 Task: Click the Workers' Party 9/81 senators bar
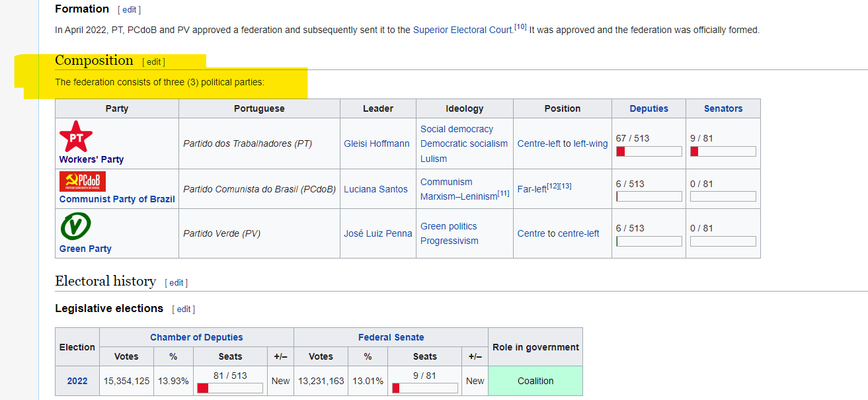pos(723,151)
